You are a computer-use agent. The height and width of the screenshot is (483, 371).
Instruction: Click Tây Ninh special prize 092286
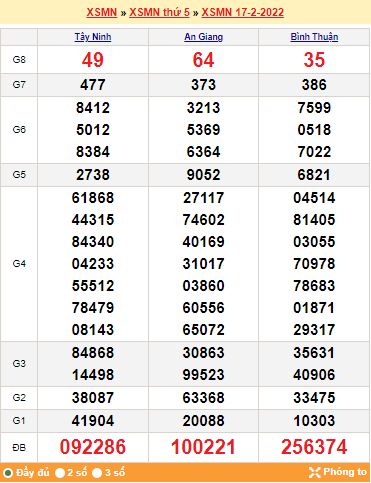point(93,447)
